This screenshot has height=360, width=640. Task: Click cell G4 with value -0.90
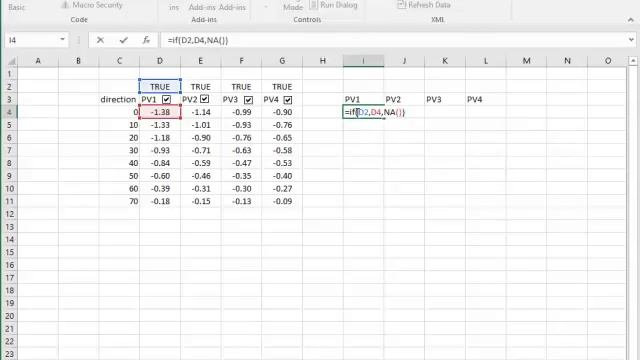tap(282, 112)
